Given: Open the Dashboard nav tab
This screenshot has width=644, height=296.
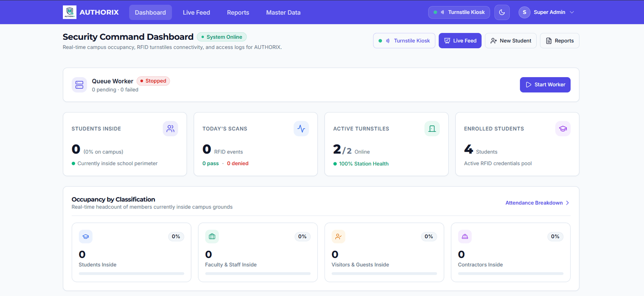Looking at the screenshot, I should click(x=151, y=12).
